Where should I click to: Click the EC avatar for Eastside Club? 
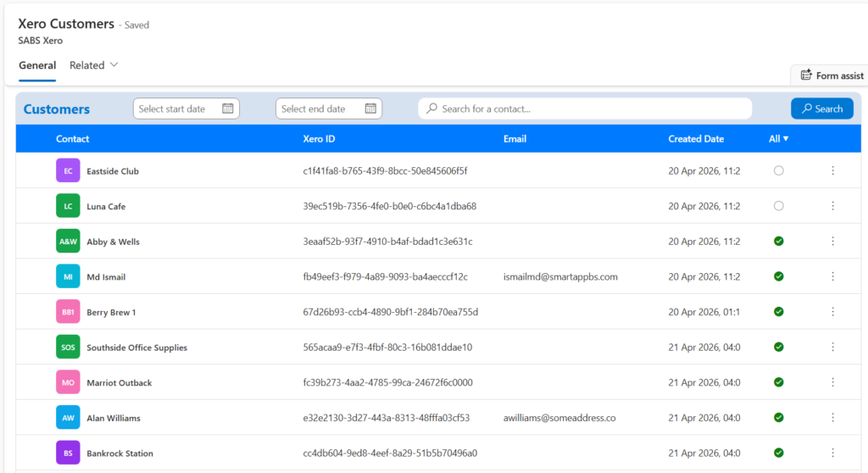(x=68, y=170)
